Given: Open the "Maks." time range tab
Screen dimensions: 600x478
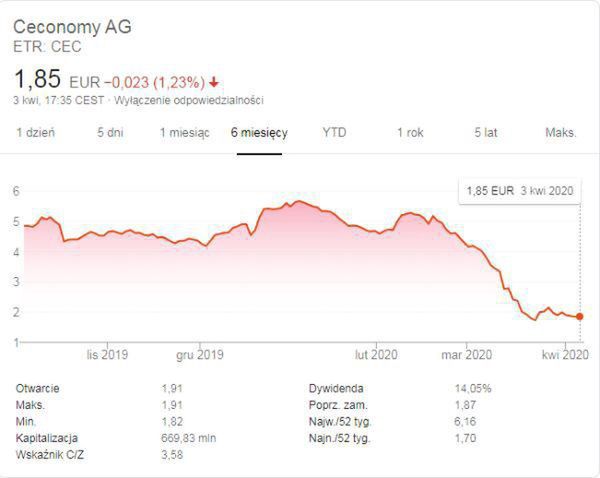Looking at the screenshot, I should pos(561,133).
